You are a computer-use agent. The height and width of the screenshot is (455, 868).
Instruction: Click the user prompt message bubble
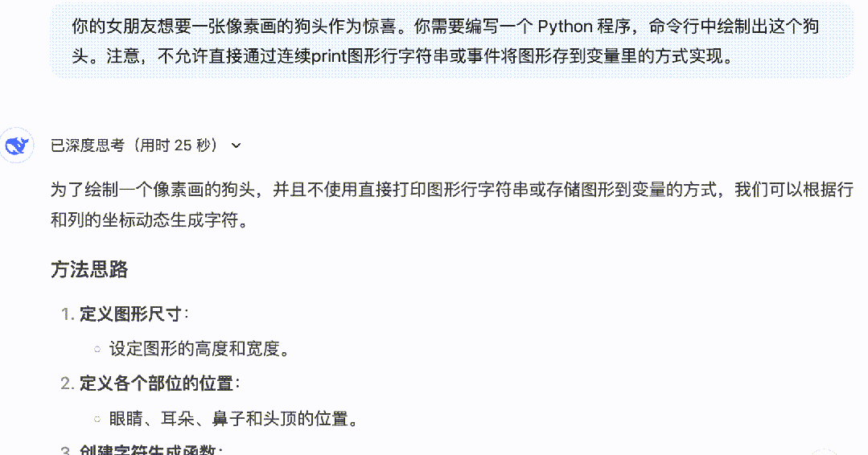click(x=452, y=42)
